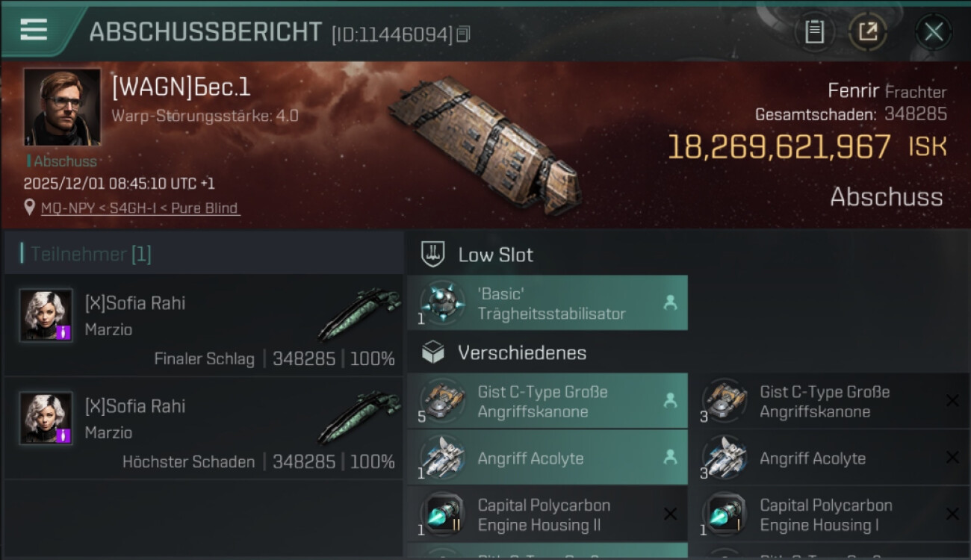Select the Teilnehmer participants tab
Image resolution: width=971 pixels, height=560 pixels.
90,254
